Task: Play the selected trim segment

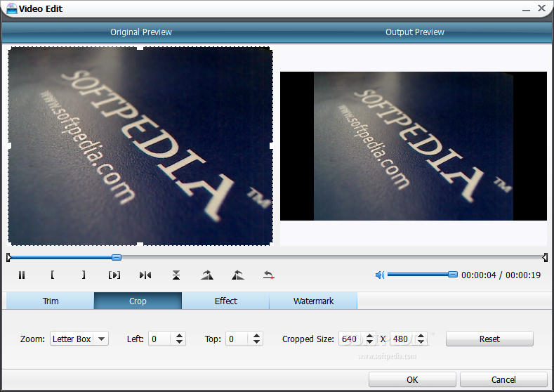Action: coord(114,275)
